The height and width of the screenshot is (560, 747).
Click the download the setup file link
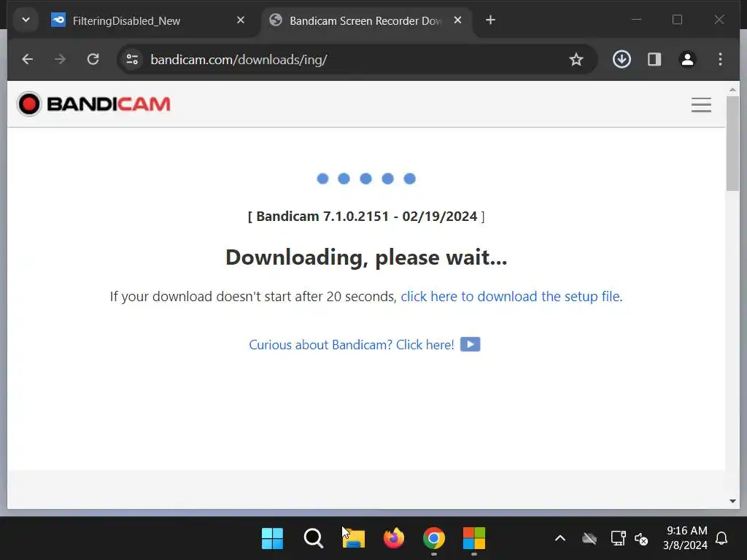coord(510,296)
